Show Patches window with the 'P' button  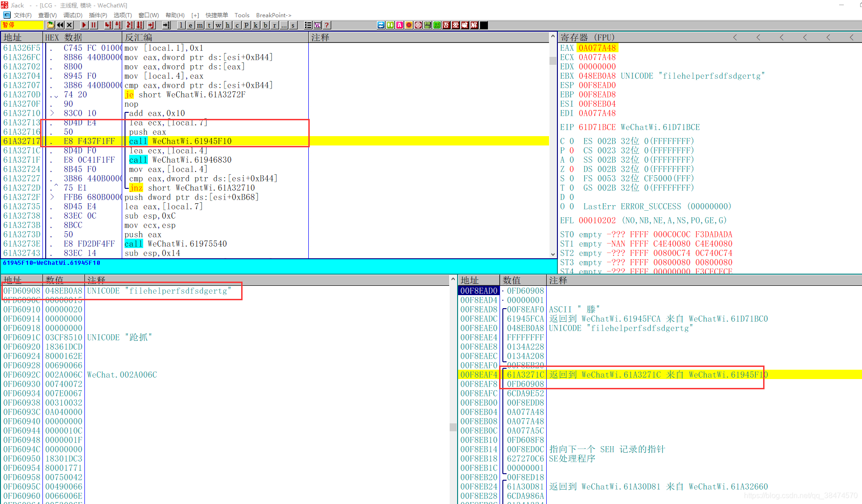click(246, 25)
